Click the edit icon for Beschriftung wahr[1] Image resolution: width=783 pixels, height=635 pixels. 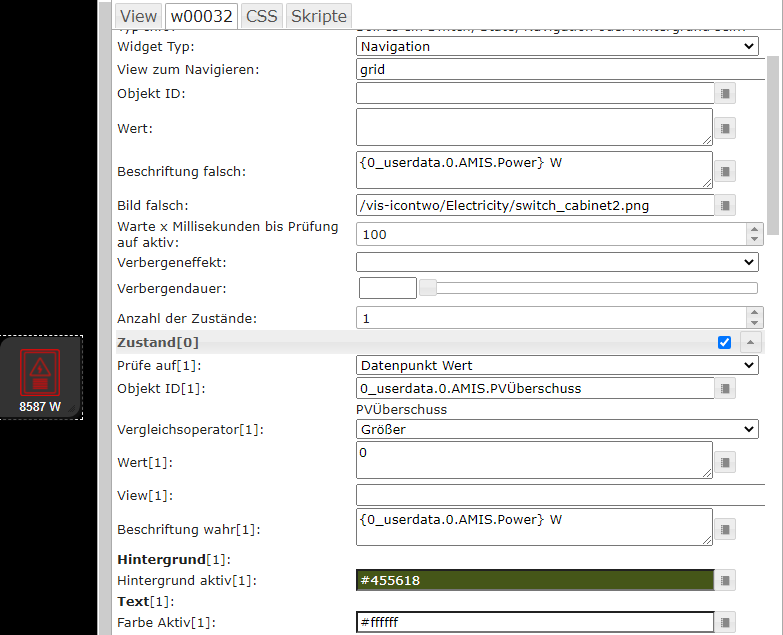coord(726,529)
